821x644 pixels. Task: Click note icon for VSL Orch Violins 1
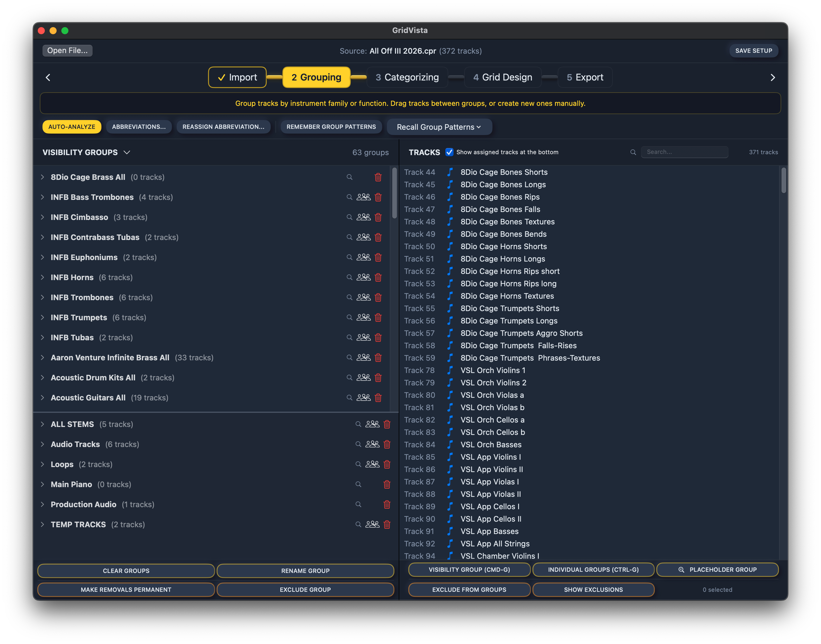[449, 370]
